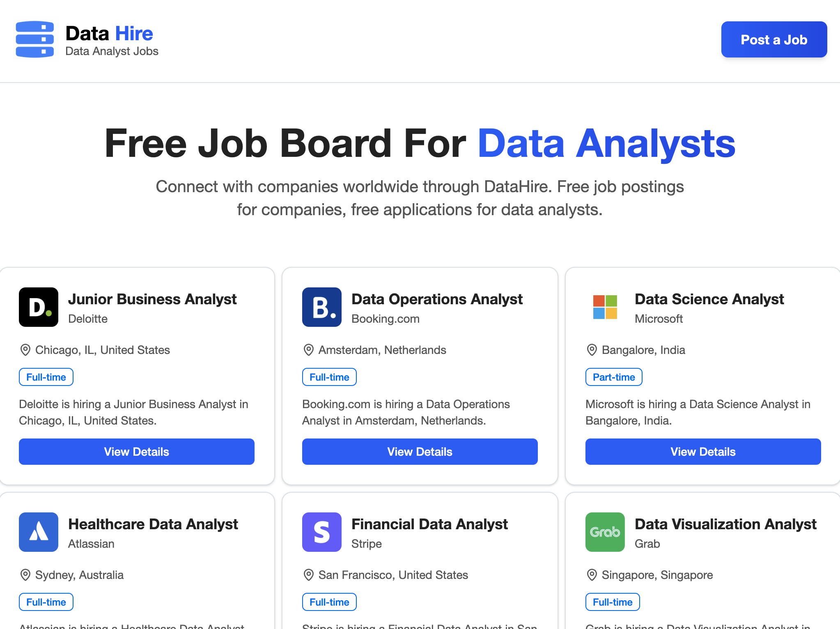Open the Data Operations Analyst job title
This screenshot has height=629, width=840.
pyautogui.click(x=436, y=299)
